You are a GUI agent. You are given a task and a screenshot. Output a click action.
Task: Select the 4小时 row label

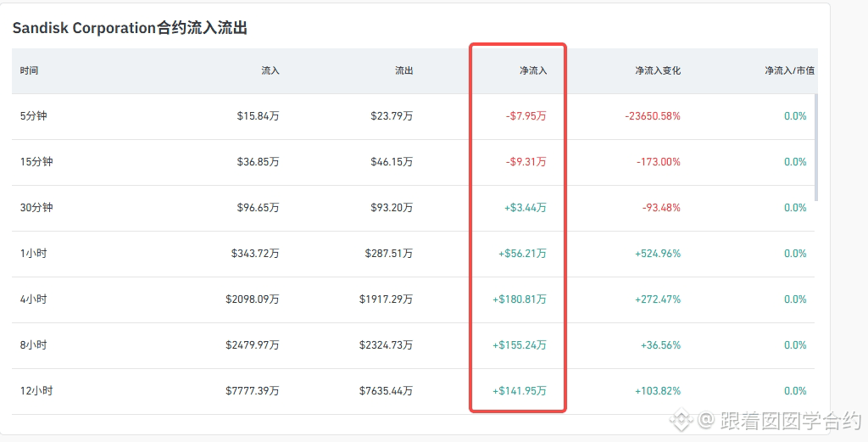34,299
